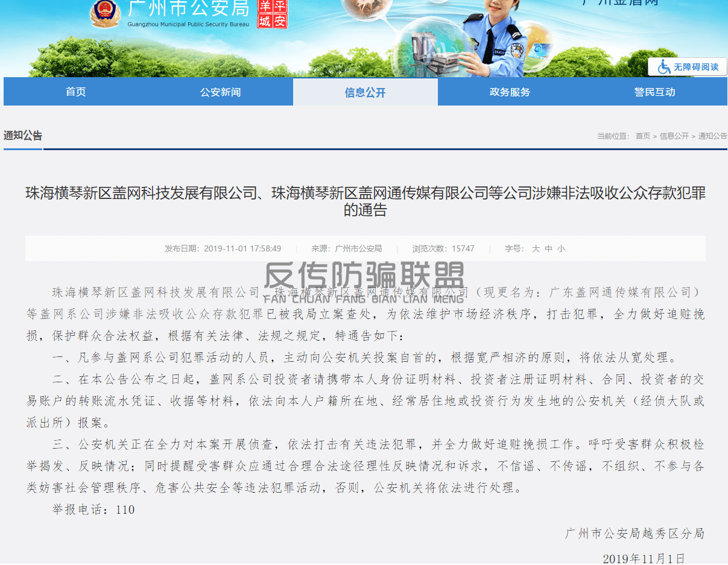
Task: Click the 通知公告 section heading
Action: pyautogui.click(x=23, y=136)
